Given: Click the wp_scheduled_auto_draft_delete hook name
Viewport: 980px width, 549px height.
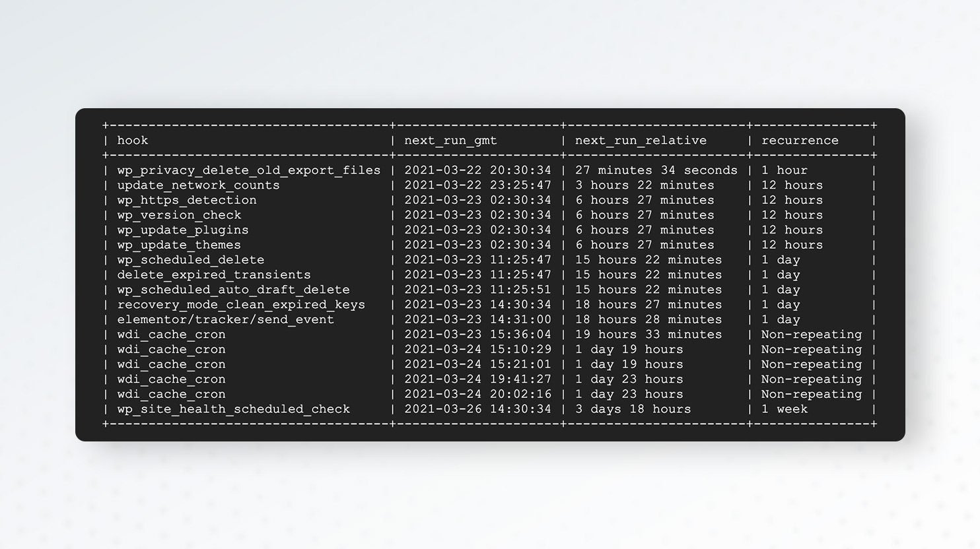Looking at the screenshot, I should click(233, 290).
